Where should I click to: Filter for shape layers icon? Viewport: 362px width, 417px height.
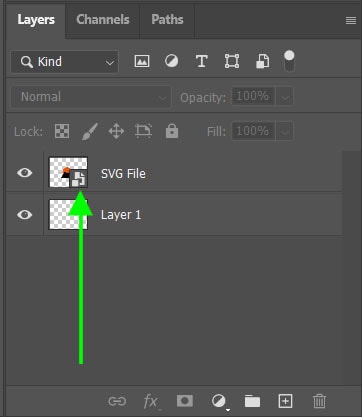click(232, 61)
